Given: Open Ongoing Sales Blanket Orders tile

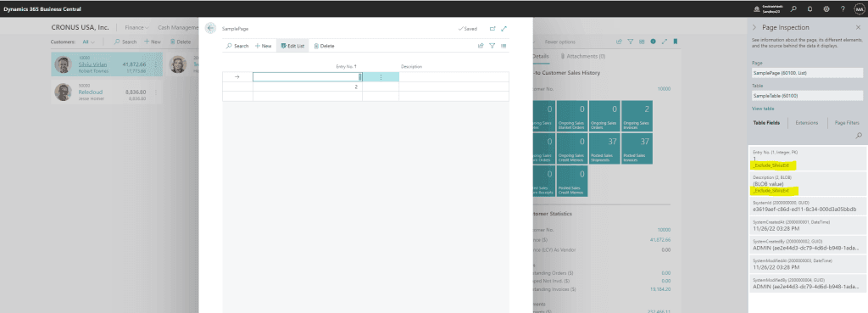Looking at the screenshot, I should tap(572, 116).
